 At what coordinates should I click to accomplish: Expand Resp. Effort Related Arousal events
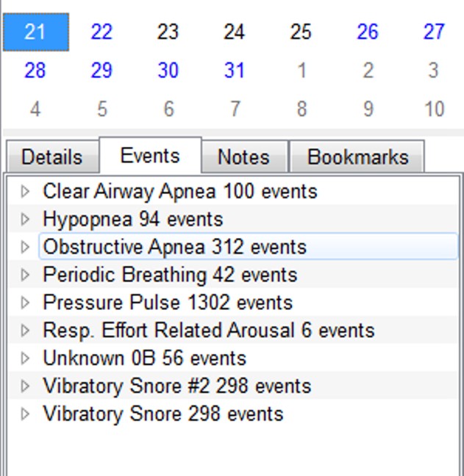[x=26, y=331]
